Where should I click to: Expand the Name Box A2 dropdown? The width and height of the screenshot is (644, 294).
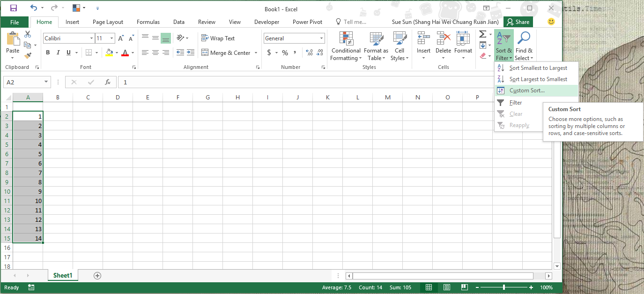[46, 82]
